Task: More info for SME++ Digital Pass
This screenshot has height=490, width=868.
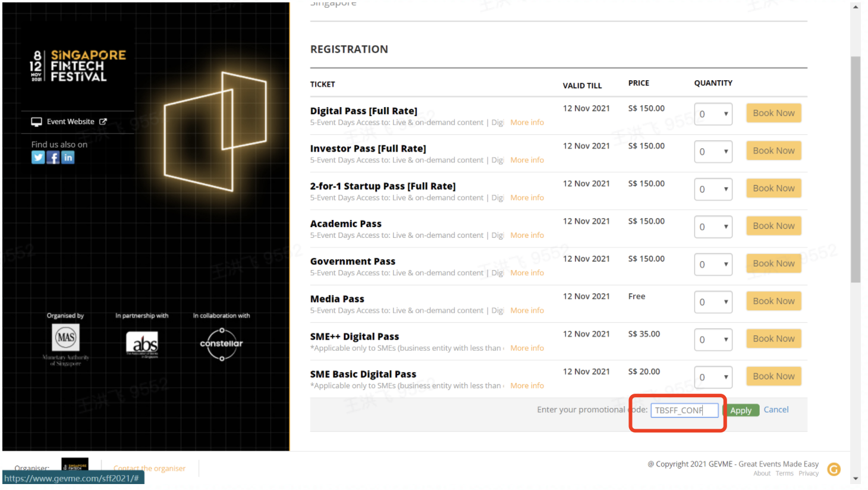Action: (x=527, y=348)
